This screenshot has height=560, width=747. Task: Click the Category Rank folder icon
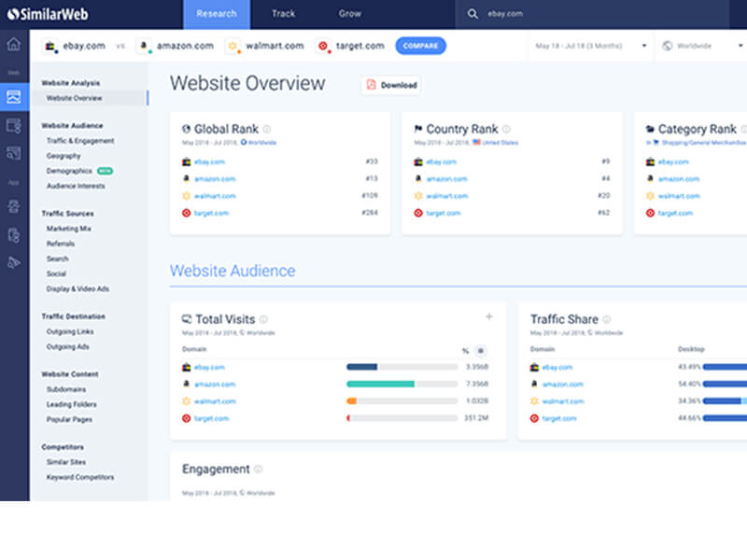(650, 129)
